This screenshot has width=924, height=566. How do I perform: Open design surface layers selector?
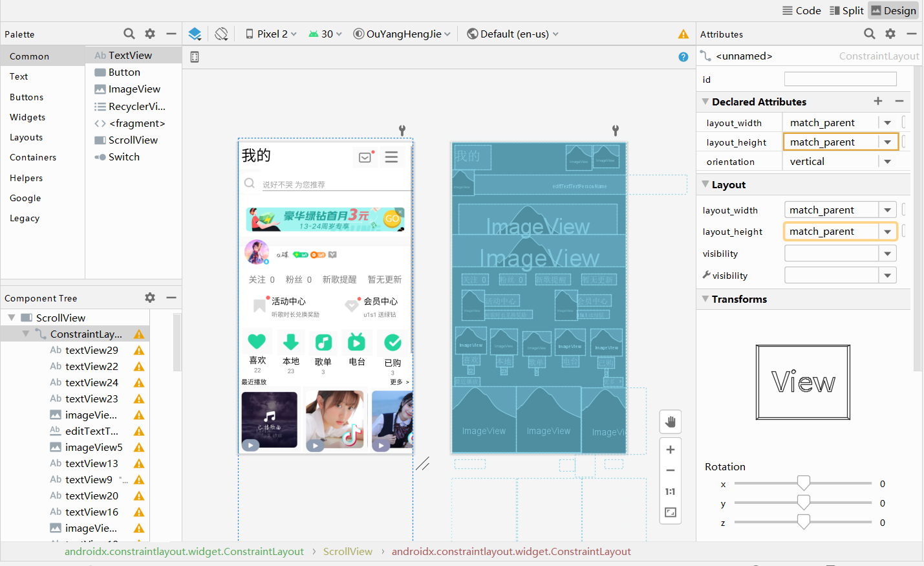point(195,34)
